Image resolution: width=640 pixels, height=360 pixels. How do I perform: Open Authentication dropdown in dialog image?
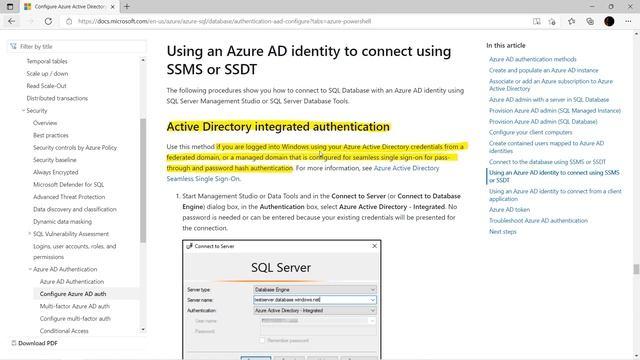coord(372,311)
